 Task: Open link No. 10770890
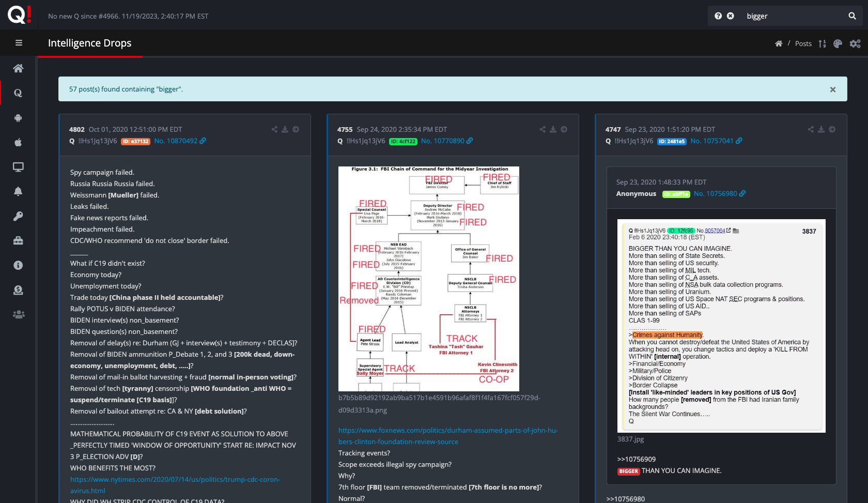(x=442, y=141)
